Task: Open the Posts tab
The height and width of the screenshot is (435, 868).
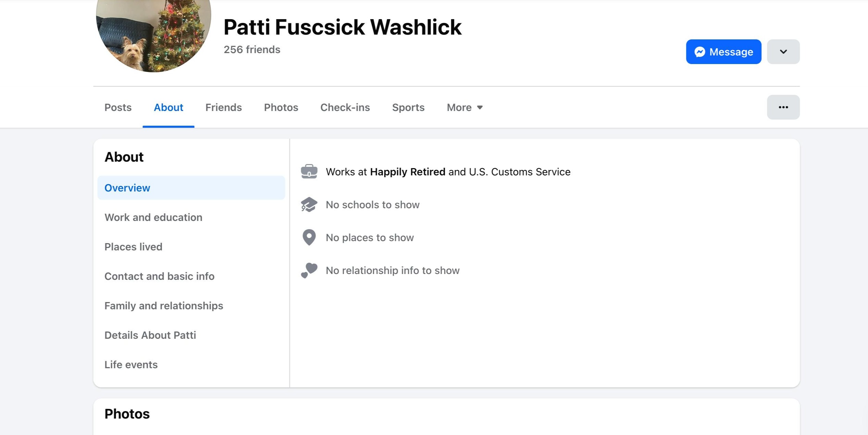Action: 118,108
